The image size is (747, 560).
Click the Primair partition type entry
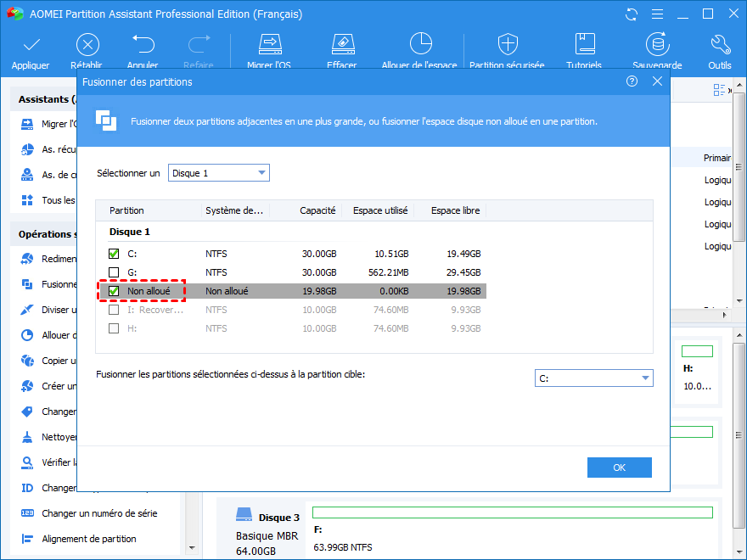tap(717, 158)
